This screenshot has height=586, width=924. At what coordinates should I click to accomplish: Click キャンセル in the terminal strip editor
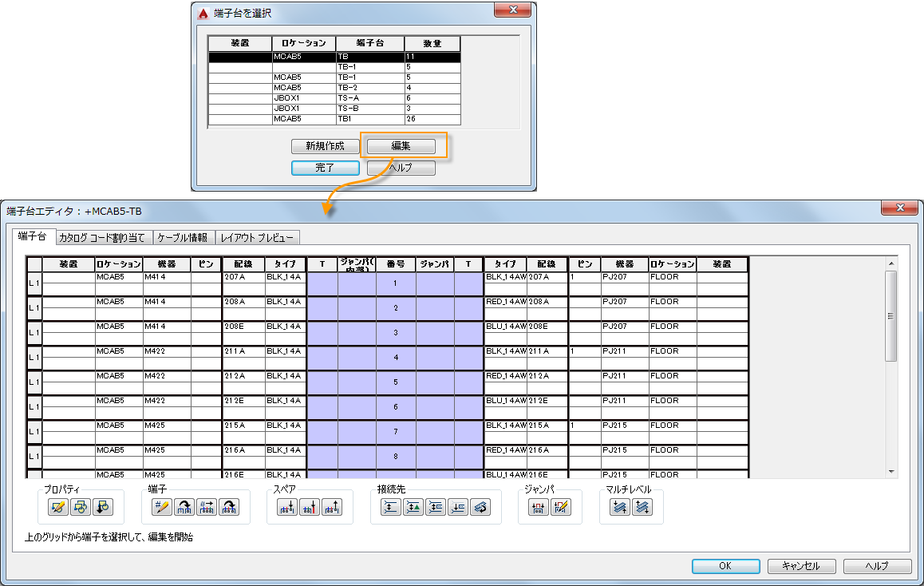(x=801, y=566)
